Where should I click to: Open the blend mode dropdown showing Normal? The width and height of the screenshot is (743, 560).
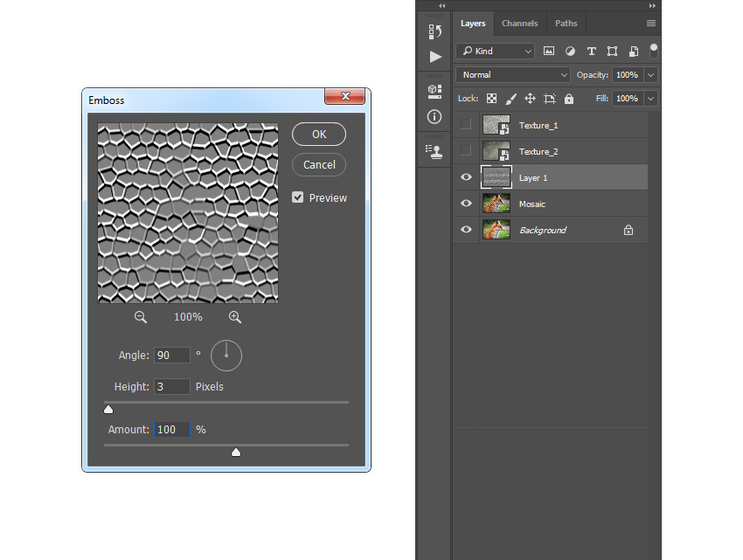click(x=512, y=74)
